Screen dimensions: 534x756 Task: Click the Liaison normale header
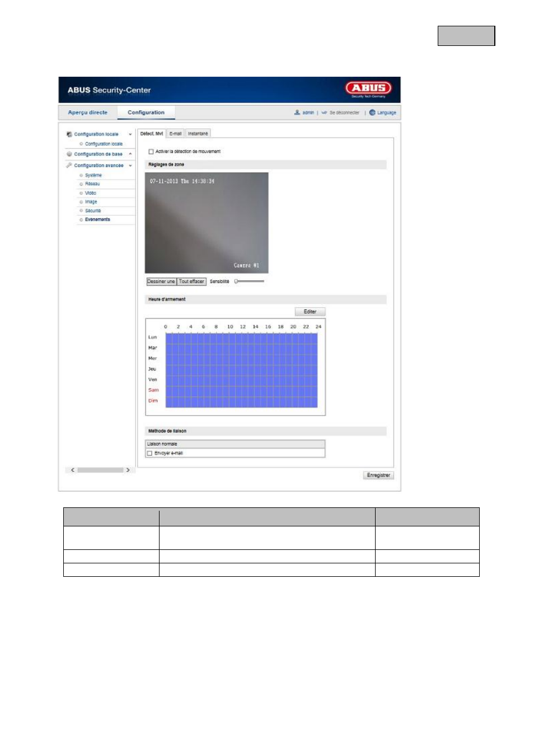(x=235, y=444)
